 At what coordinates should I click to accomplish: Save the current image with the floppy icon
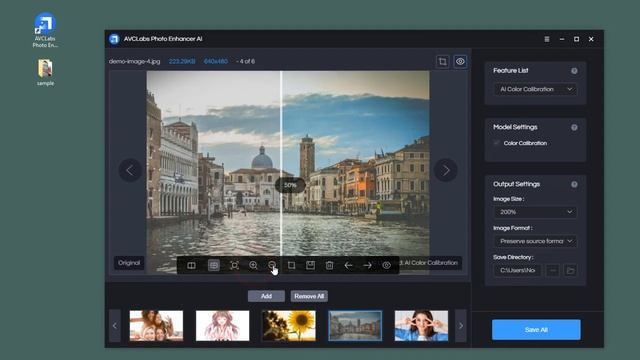point(311,265)
